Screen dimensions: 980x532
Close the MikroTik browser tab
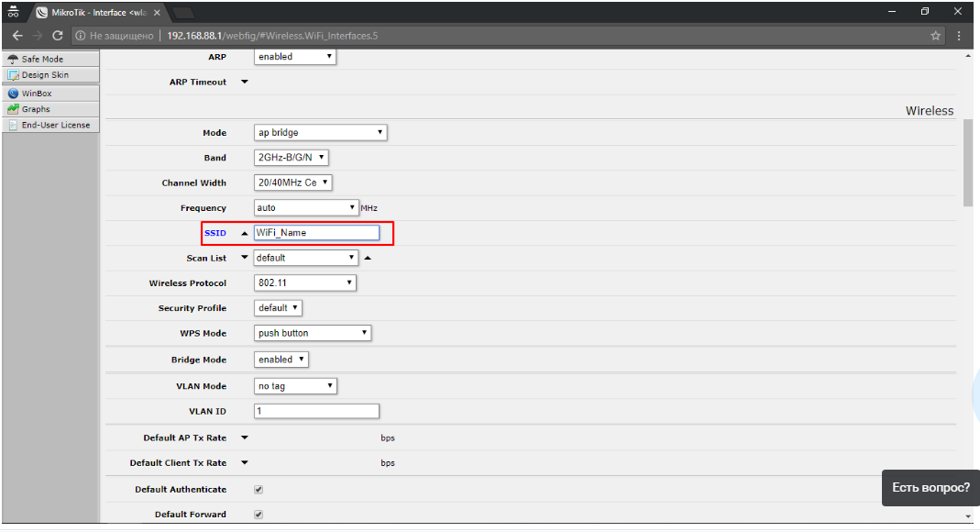coord(157,13)
